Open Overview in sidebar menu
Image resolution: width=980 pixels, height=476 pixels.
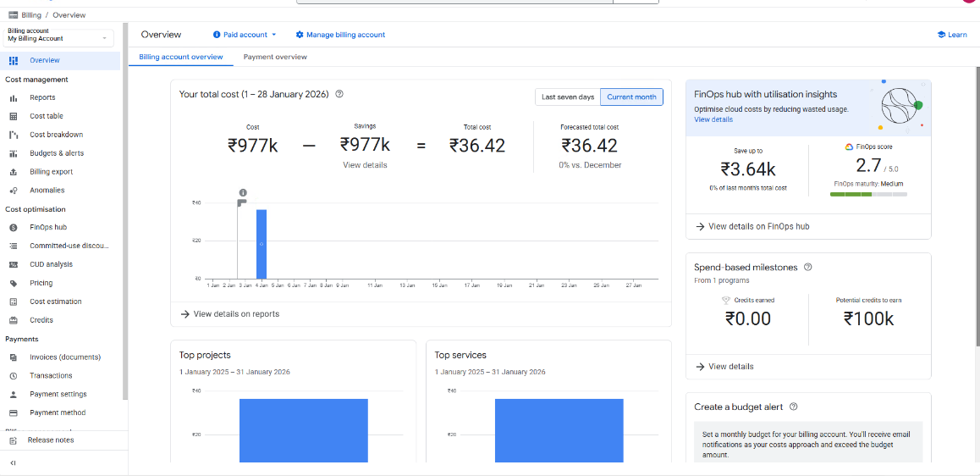pos(61,61)
